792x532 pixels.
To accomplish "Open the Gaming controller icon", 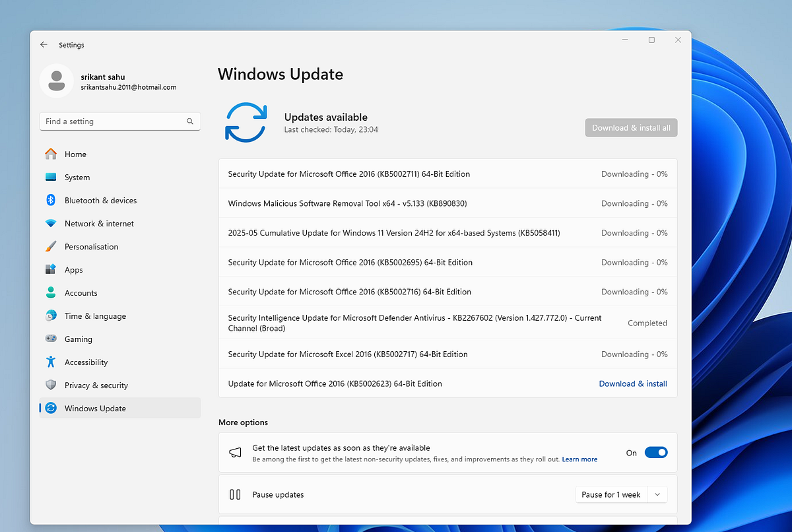I will pyautogui.click(x=51, y=339).
